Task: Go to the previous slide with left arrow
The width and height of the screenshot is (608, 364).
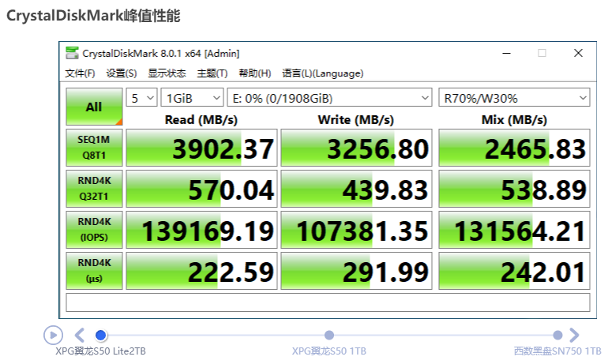Action: pos(80,335)
